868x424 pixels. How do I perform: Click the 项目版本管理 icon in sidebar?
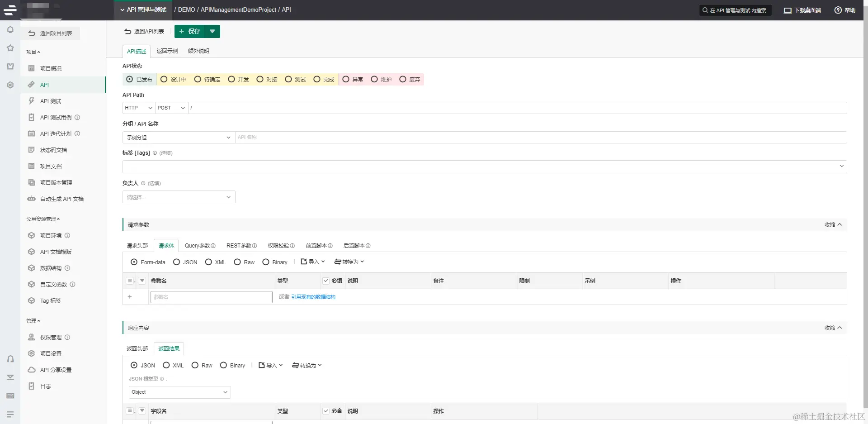[x=31, y=182]
